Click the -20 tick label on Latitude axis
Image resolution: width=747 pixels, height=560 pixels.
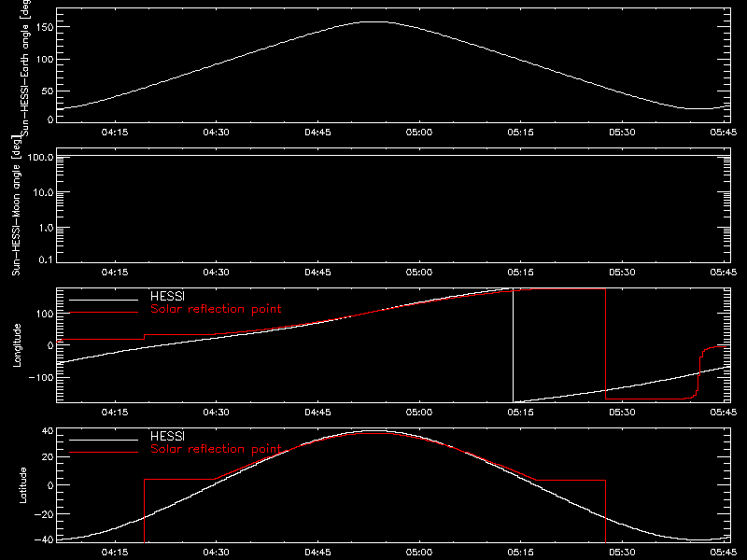(x=44, y=514)
